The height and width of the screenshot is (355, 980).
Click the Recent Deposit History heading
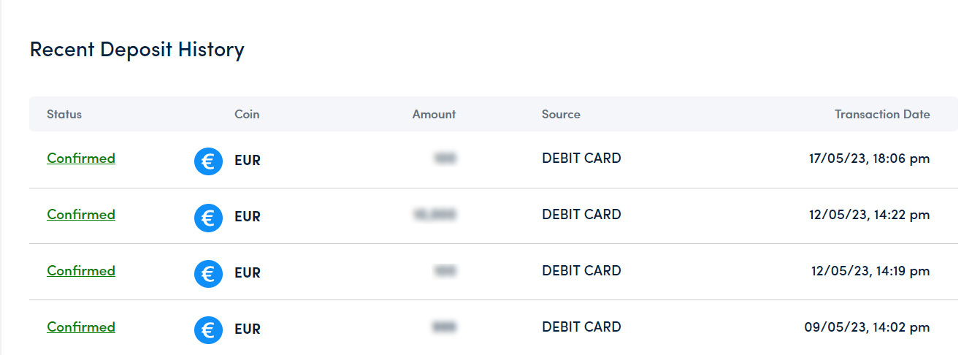click(x=137, y=50)
